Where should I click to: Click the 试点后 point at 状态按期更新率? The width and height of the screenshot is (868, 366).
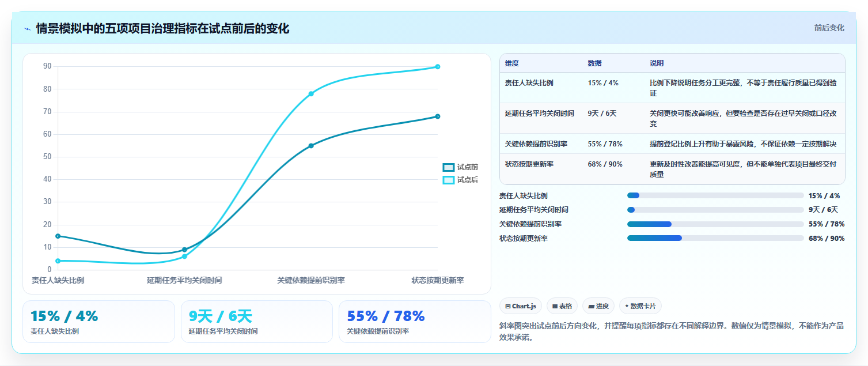438,67
